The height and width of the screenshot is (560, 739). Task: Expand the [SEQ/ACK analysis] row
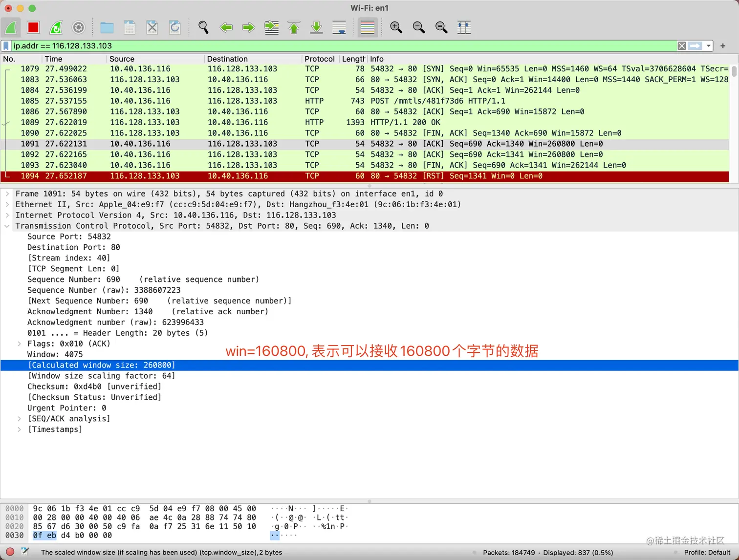pos(20,419)
